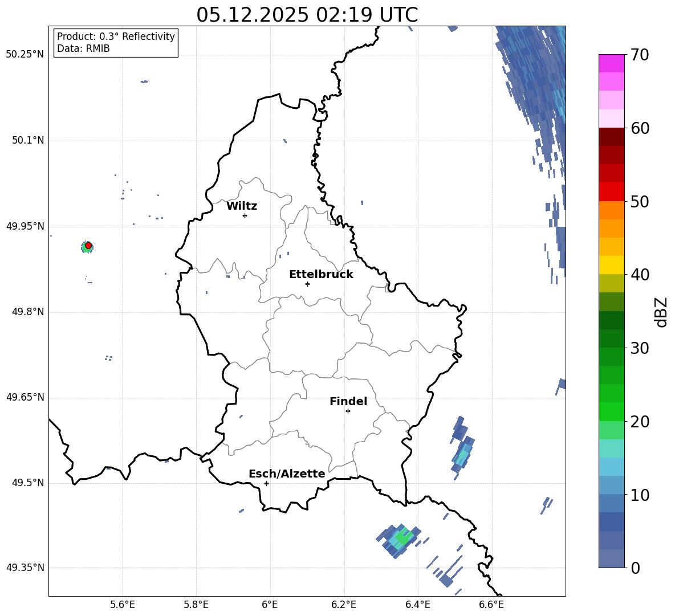Click the yellow colorbar segment above 40

tap(611, 265)
